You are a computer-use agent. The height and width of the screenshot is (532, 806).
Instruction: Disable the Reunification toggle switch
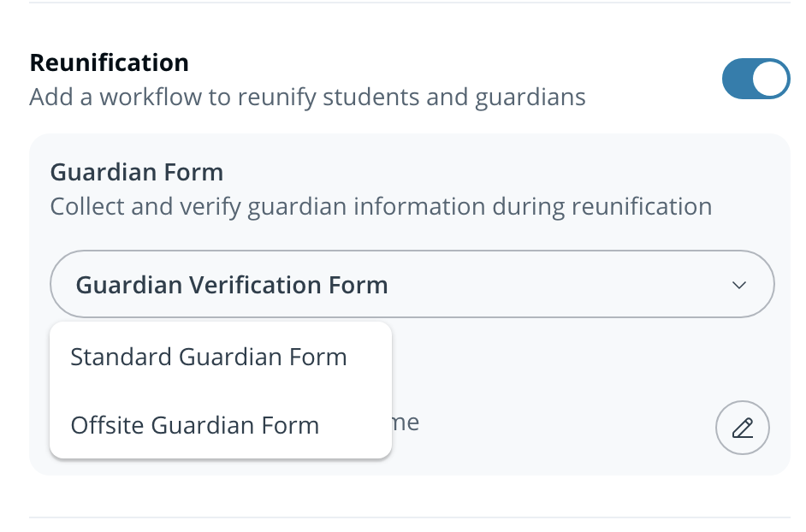pos(756,80)
